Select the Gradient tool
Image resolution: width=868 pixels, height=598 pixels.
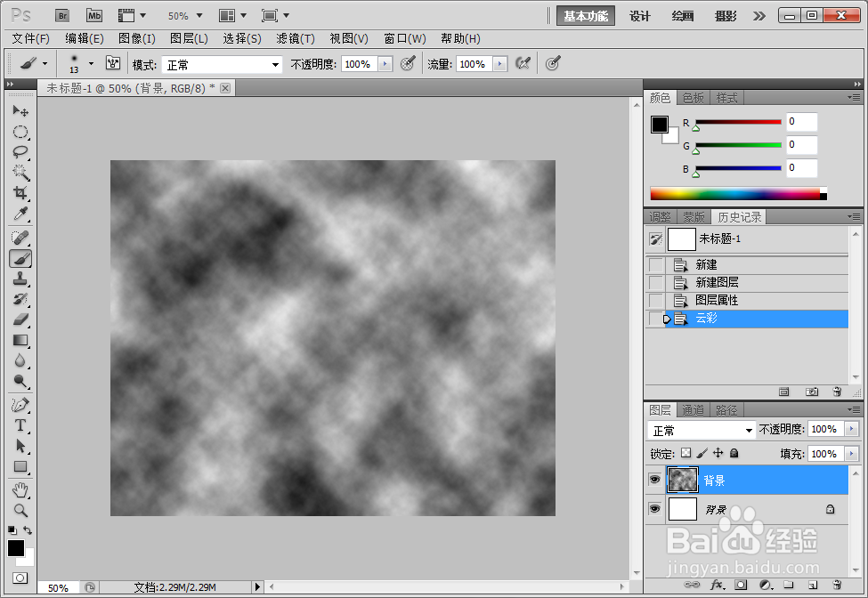coord(20,340)
